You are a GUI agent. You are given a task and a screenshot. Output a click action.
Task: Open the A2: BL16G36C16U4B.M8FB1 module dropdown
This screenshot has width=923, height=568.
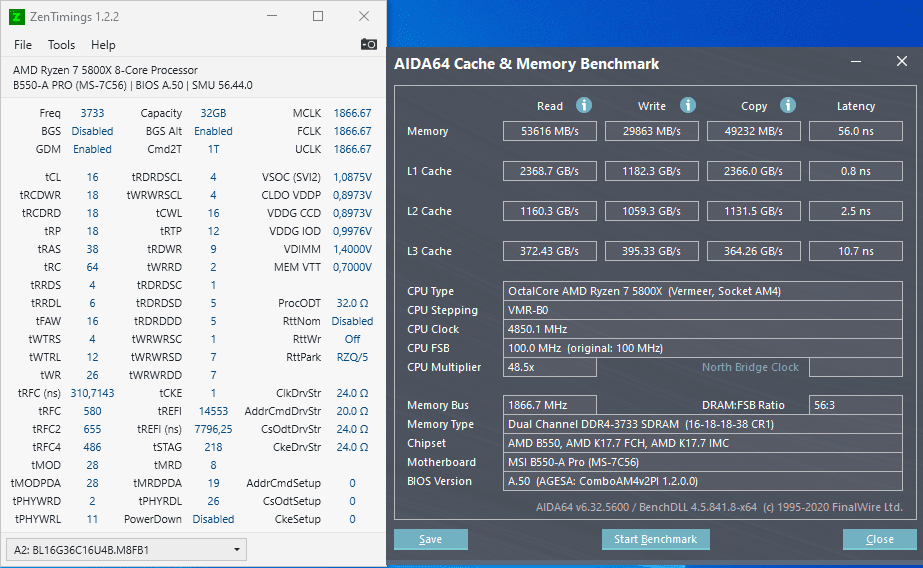[126, 550]
